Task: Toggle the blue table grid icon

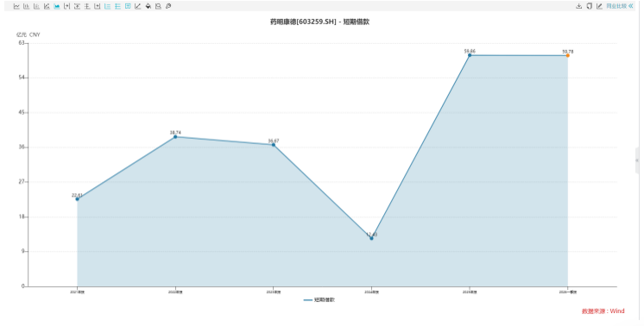Action: tap(128, 6)
